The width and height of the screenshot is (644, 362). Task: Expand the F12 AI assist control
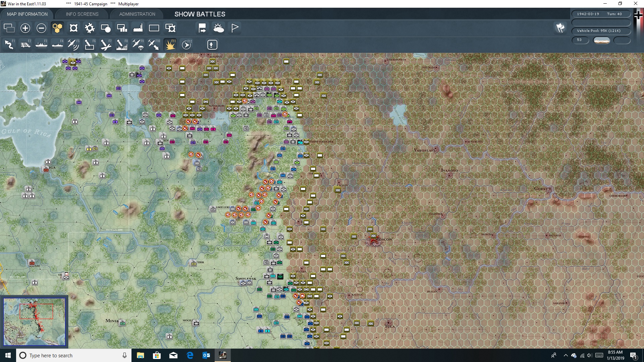(186, 45)
